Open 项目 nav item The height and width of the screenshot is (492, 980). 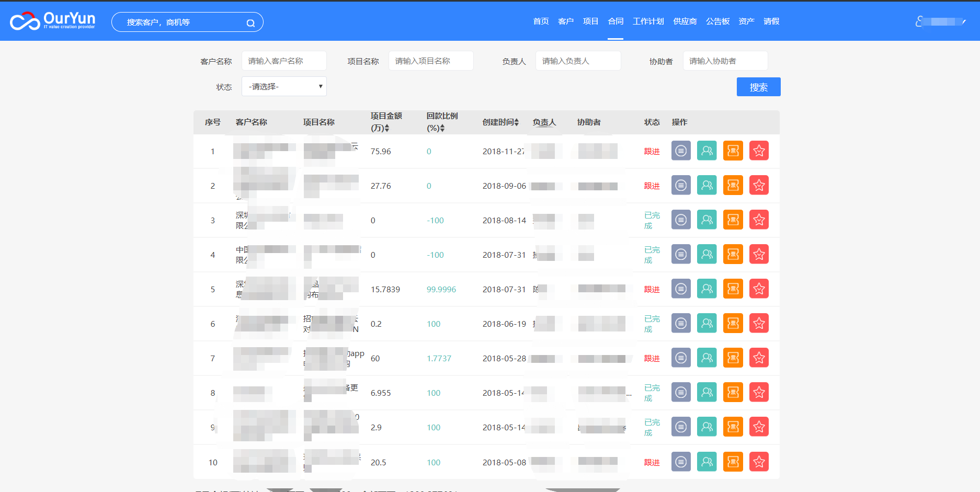591,21
